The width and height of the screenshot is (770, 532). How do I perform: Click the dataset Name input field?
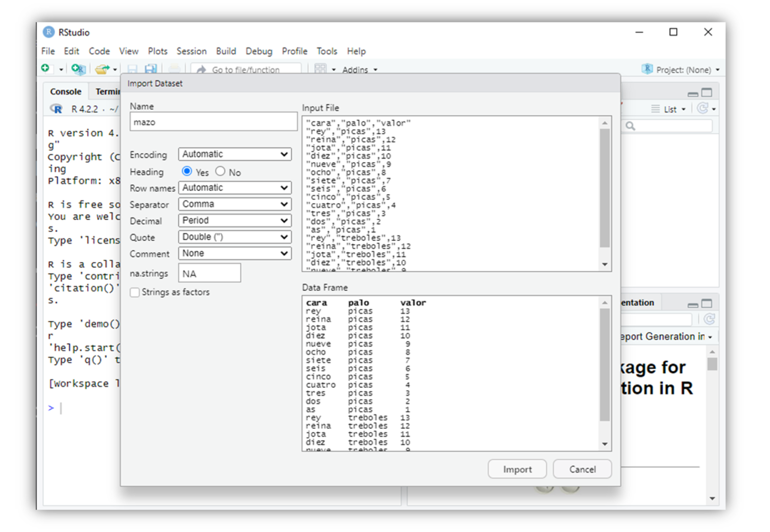click(x=213, y=122)
